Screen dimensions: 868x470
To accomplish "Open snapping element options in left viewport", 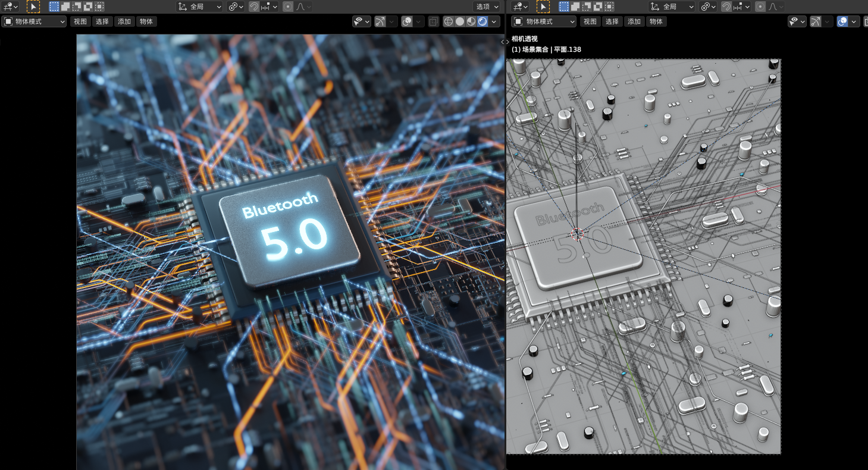I will click(270, 7).
